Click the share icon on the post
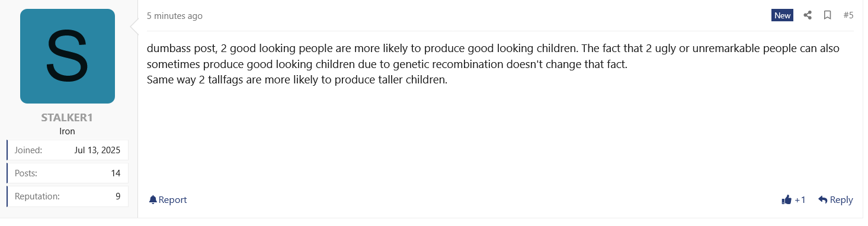The image size is (868, 226). tap(808, 15)
